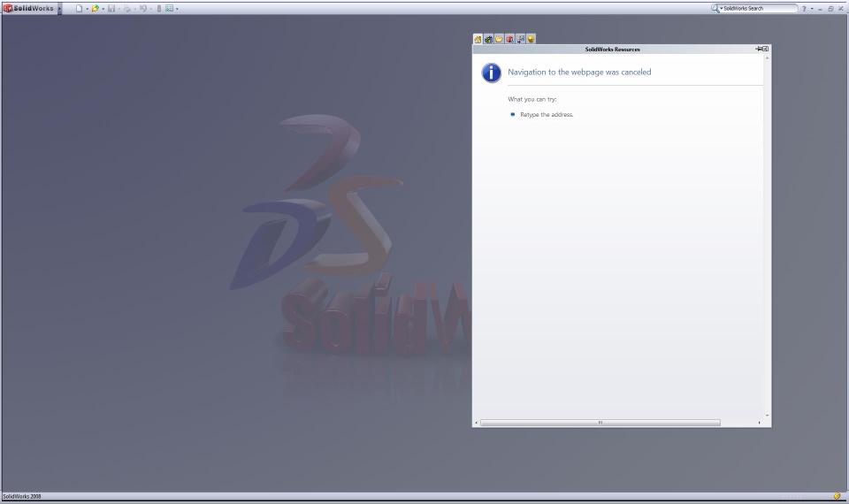
Task: Click the horizontal scrollbar right arrow
Action: pos(759,423)
